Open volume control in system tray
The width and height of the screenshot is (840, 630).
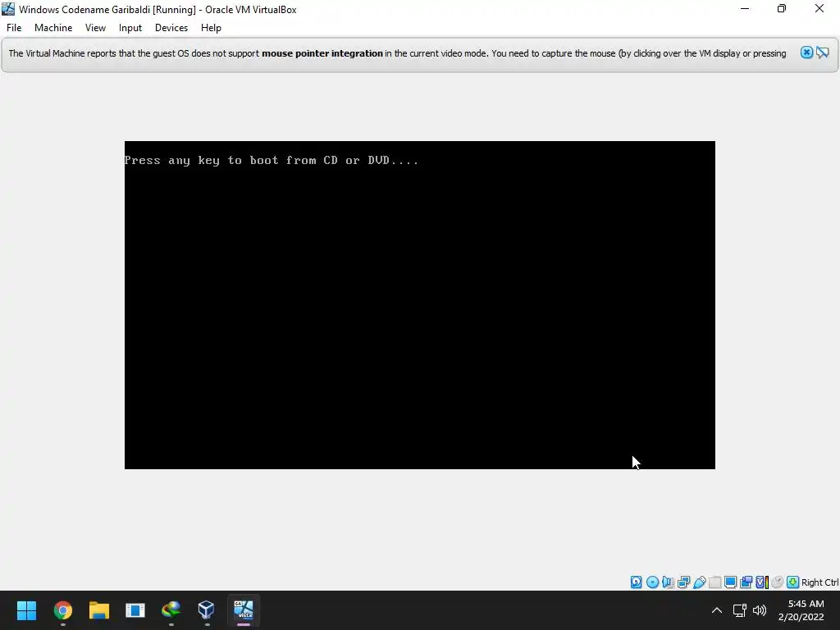[760, 610]
